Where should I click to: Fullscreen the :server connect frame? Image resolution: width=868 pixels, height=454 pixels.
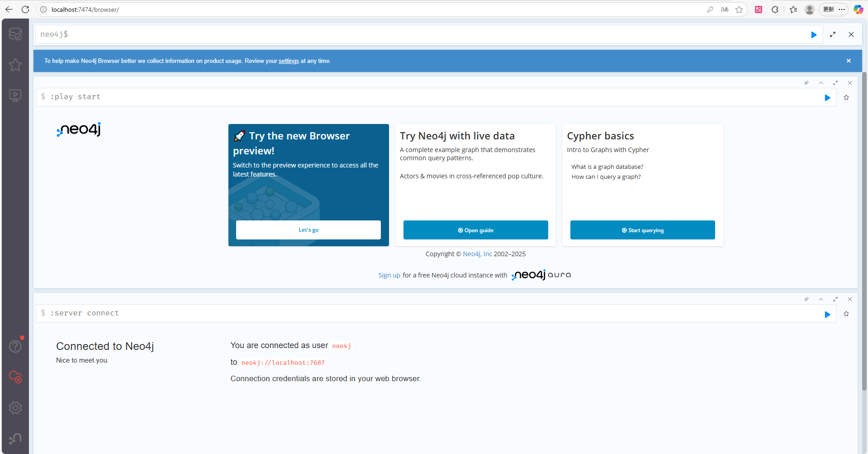(835, 299)
